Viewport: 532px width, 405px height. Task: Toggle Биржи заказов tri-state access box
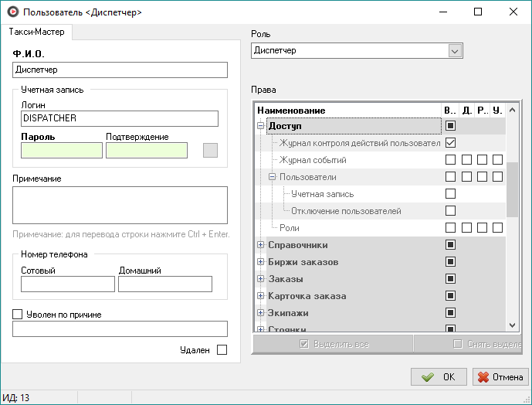pyautogui.click(x=451, y=262)
